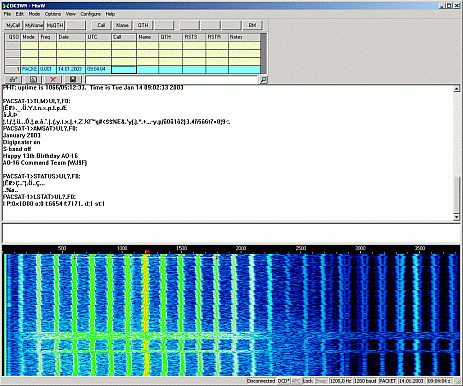Image resolution: width=463 pixels, height=386 pixels.
Task: Click the MyCall macro button
Action: click(13, 25)
